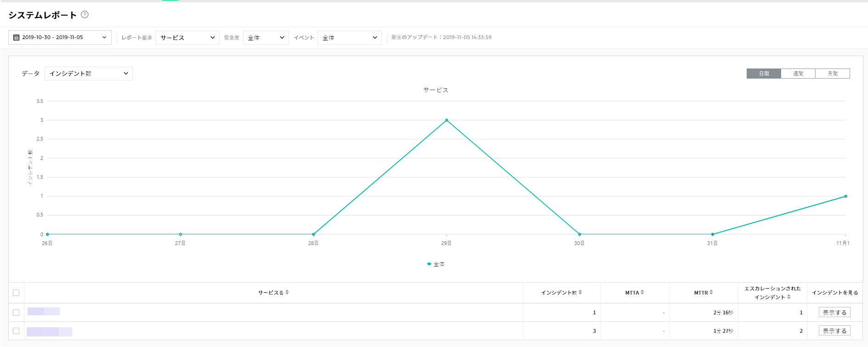
Task: Sort by インシデント数 column sort icon
Action: pos(580,292)
